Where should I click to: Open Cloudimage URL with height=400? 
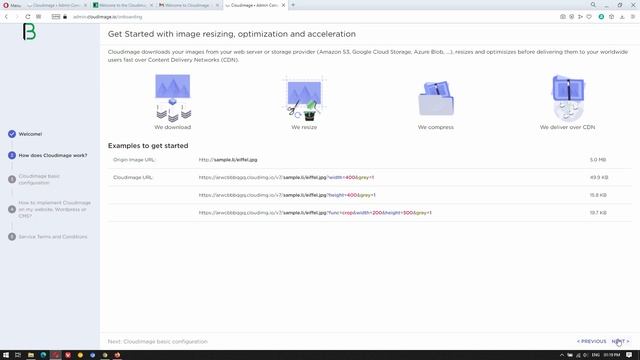click(287, 195)
